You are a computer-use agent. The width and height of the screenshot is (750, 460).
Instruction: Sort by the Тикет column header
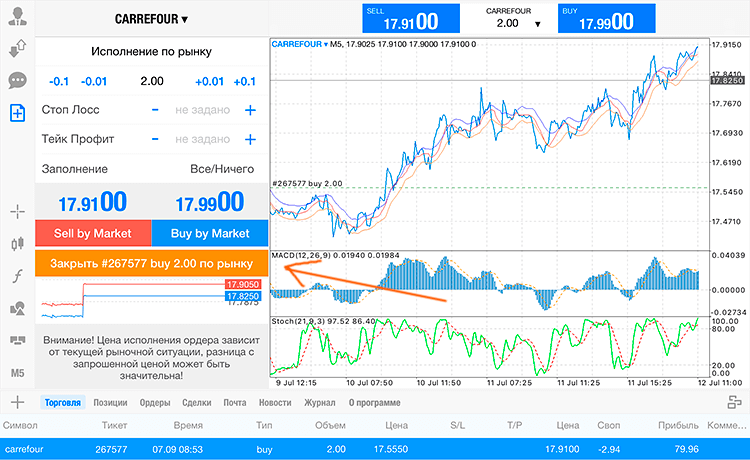click(x=114, y=425)
